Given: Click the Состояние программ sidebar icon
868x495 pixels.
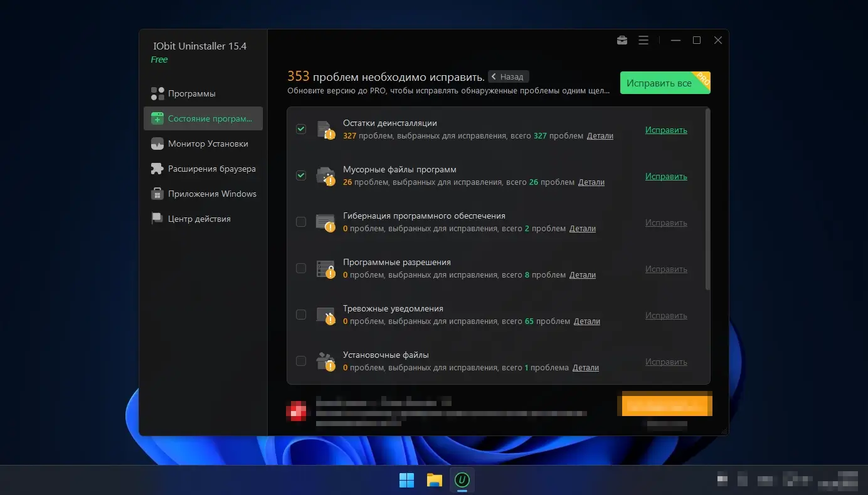Looking at the screenshot, I should [157, 118].
